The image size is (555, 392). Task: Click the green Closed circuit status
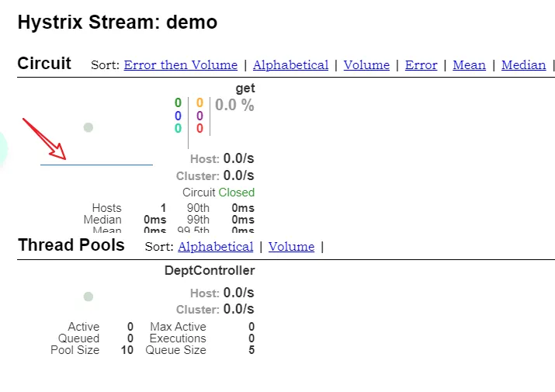pyautogui.click(x=236, y=193)
